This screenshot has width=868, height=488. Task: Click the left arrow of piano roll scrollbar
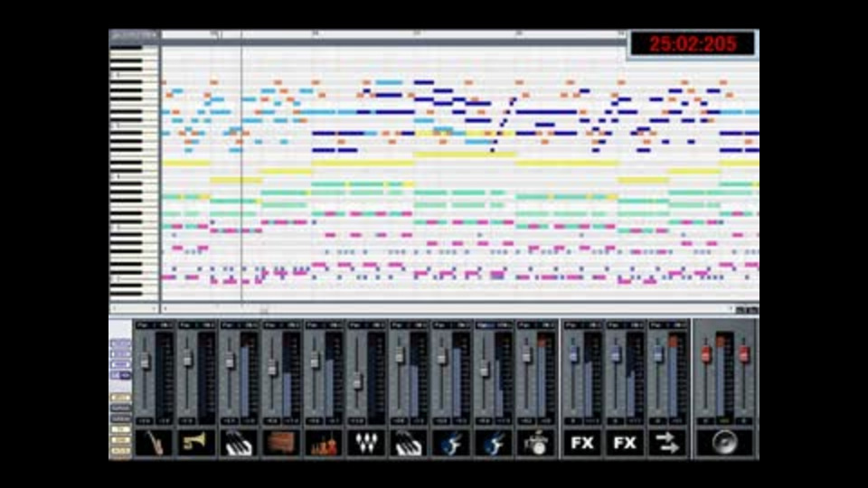click(165, 309)
